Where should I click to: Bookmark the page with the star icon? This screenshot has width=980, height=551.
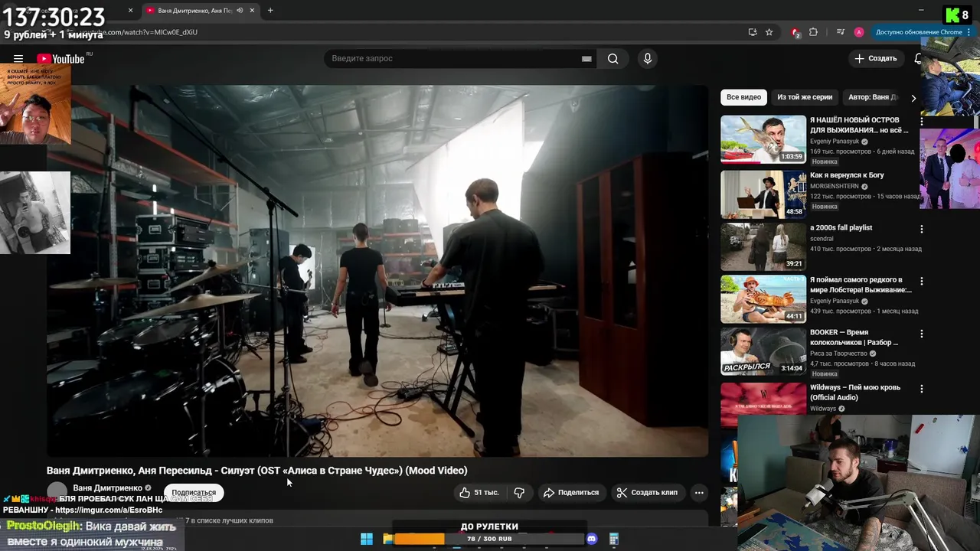click(769, 32)
